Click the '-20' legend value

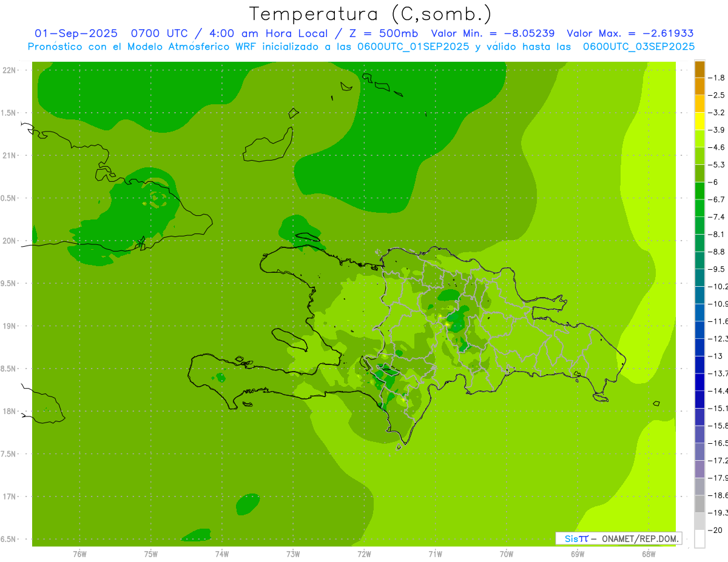716,530
